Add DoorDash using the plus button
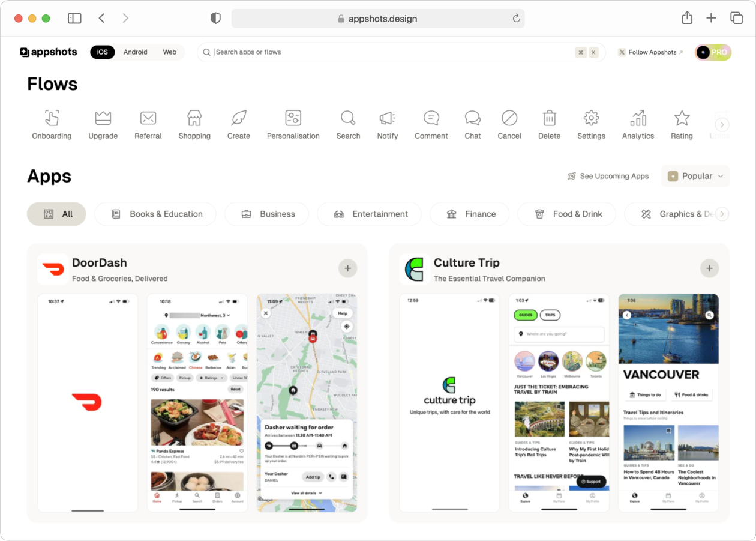This screenshot has width=756, height=541. coord(347,268)
